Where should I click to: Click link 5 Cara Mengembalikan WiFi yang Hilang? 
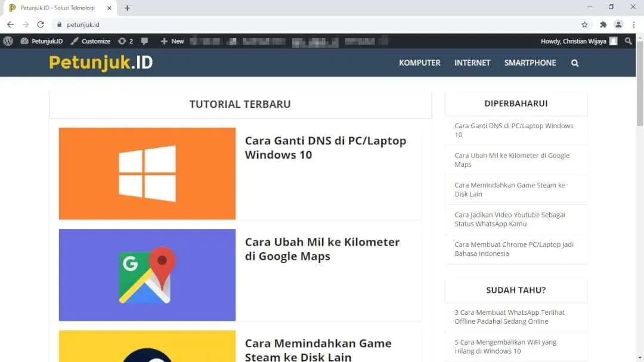[505, 346]
